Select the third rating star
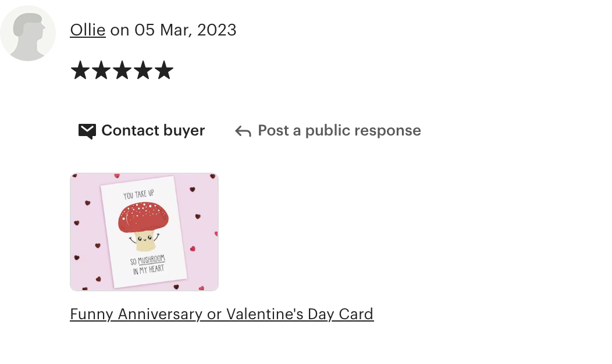Image resolution: width=612 pixels, height=364 pixels. pyautogui.click(x=122, y=70)
